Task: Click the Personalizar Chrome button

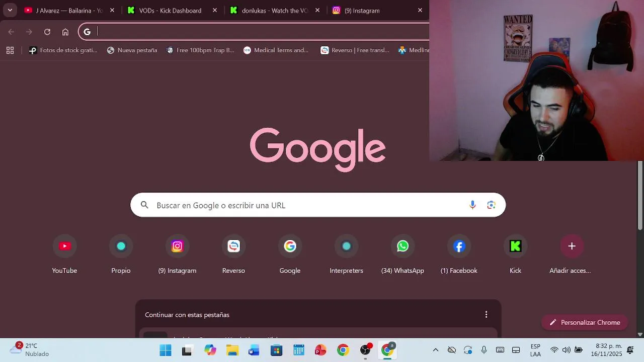Action: tap(585, 323)
